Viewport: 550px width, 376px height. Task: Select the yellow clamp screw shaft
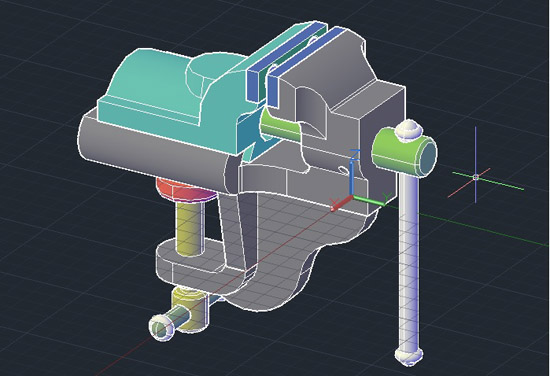click(x=191, y=228)
